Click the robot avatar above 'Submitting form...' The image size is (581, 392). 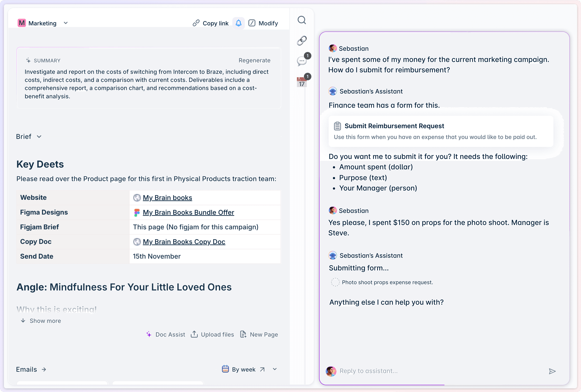click(332, 255)
